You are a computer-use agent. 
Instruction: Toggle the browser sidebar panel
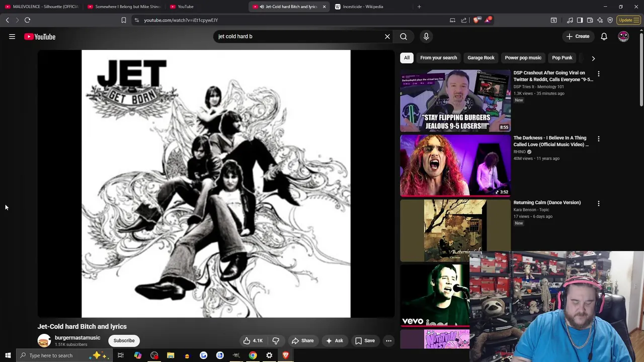coord(580,20)
